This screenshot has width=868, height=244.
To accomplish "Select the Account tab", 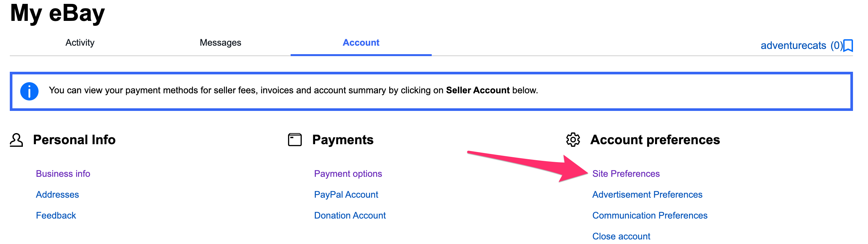I will pyautogui.click(x=361, y=43).
